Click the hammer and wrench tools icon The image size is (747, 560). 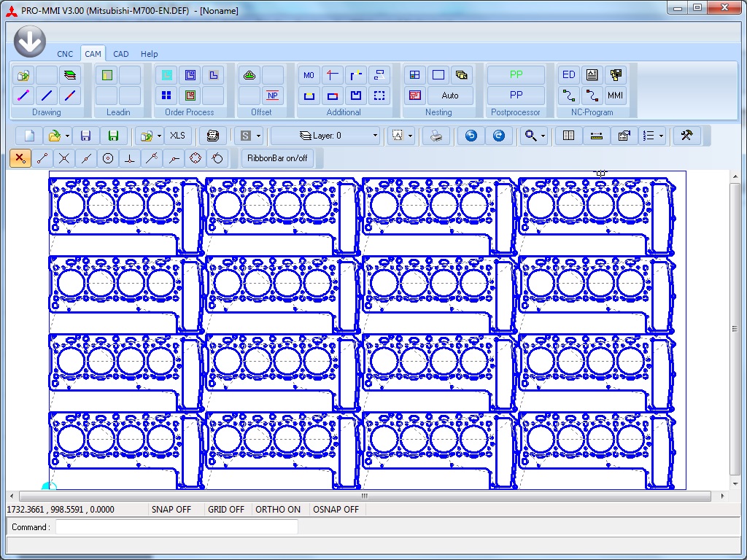686,136
